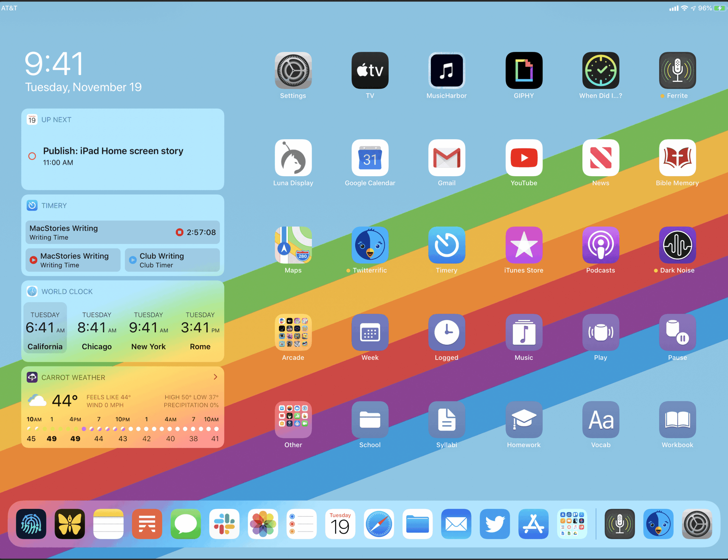
Task: Open the Arcade folder
Action: (293, 332)
